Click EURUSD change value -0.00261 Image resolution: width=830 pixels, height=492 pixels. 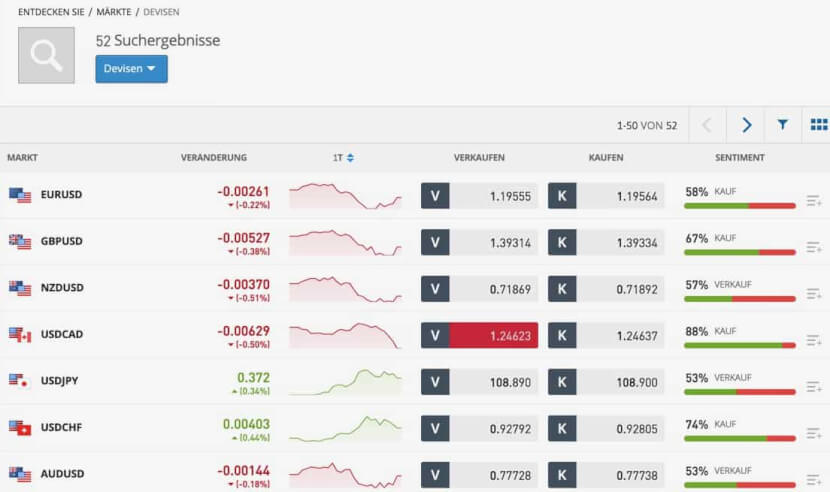[x=243, y=191]
